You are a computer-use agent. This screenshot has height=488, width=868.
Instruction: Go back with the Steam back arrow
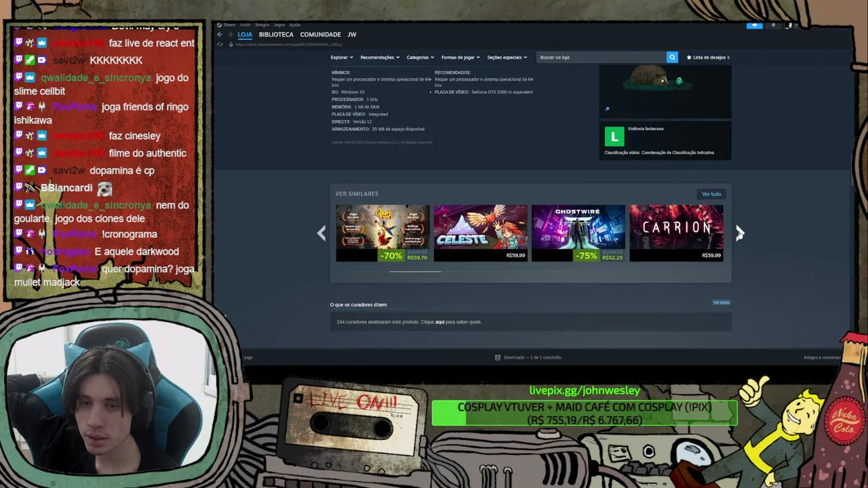(220, 35)
